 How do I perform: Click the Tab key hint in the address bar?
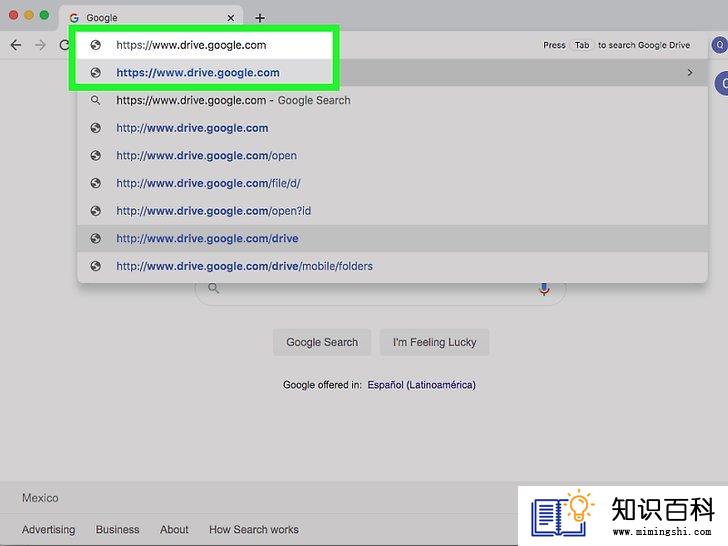[582, 45]
